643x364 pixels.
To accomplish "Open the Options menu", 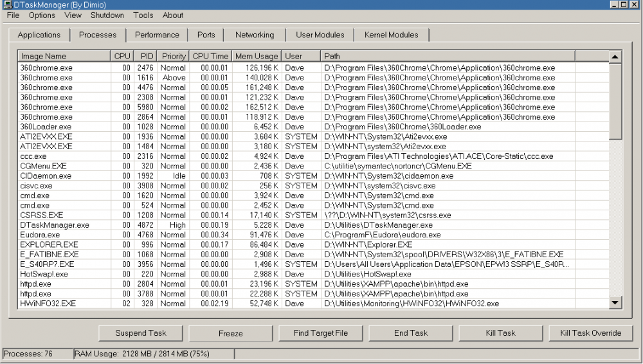I will click(x=42, y=15).
